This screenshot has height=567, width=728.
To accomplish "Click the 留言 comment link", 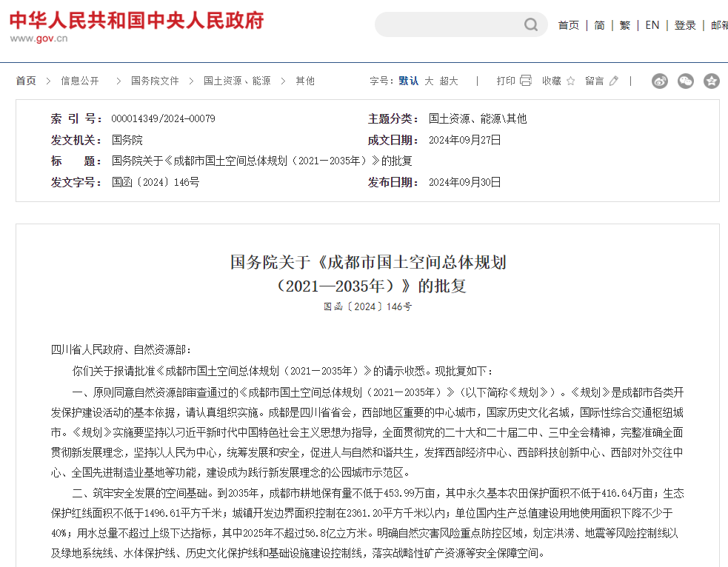I will [x=594, y=81].
